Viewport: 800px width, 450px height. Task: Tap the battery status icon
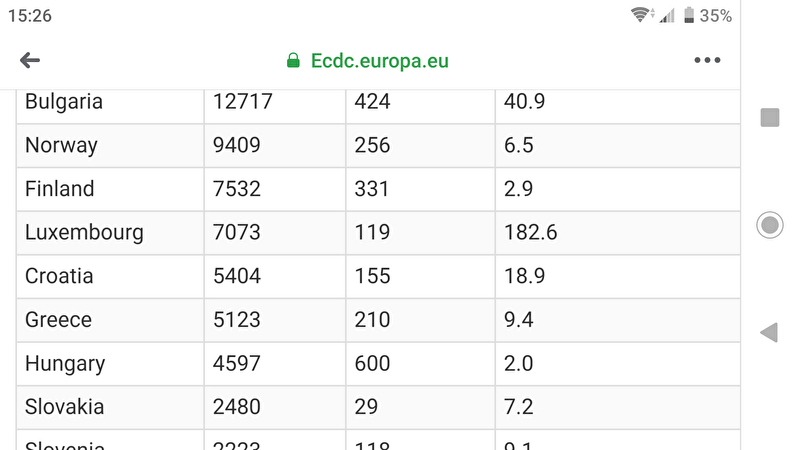pyautogui.click(x=689, y=15)
